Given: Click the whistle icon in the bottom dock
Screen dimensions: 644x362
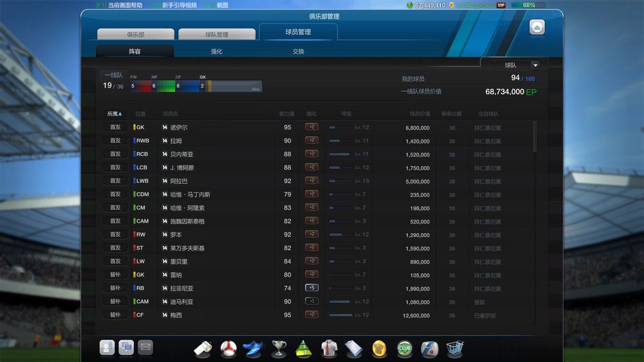Looking at the screenshot, I should [x=203, y=349].
